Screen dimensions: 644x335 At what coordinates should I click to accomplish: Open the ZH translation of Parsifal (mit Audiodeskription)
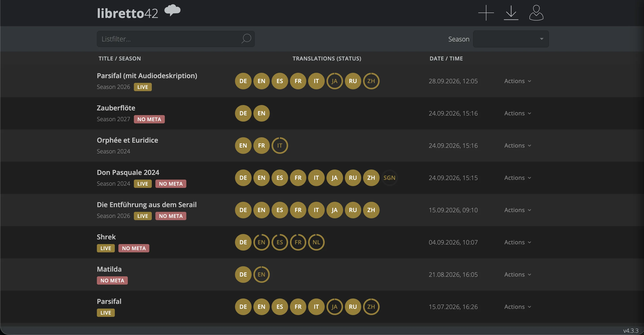click(371, 81)
